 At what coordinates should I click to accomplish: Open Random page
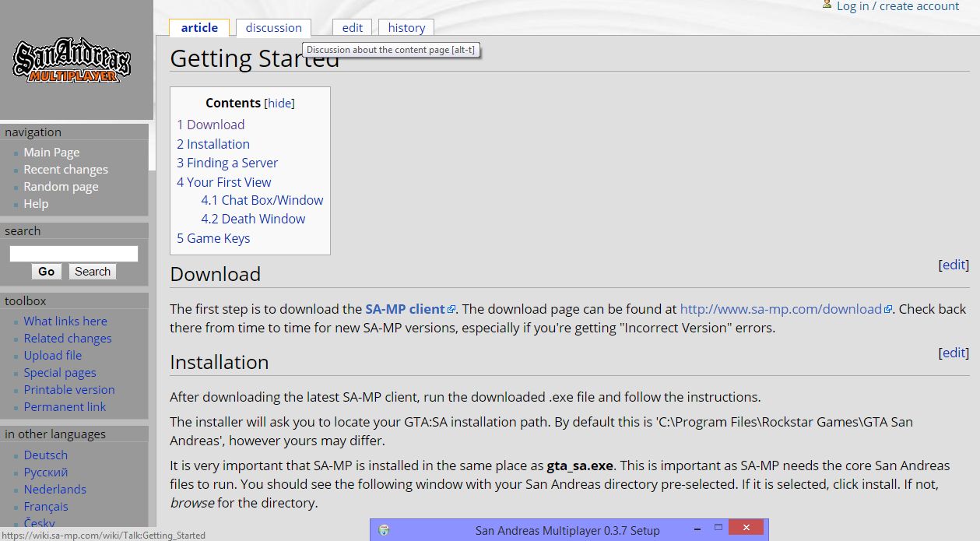click(61, 187)
